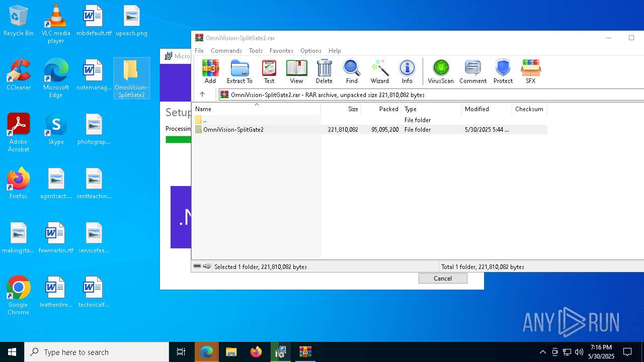Viewport: 644px width, 362px height.
Task: Click the Delete toolbar icon
Action: 324,71
